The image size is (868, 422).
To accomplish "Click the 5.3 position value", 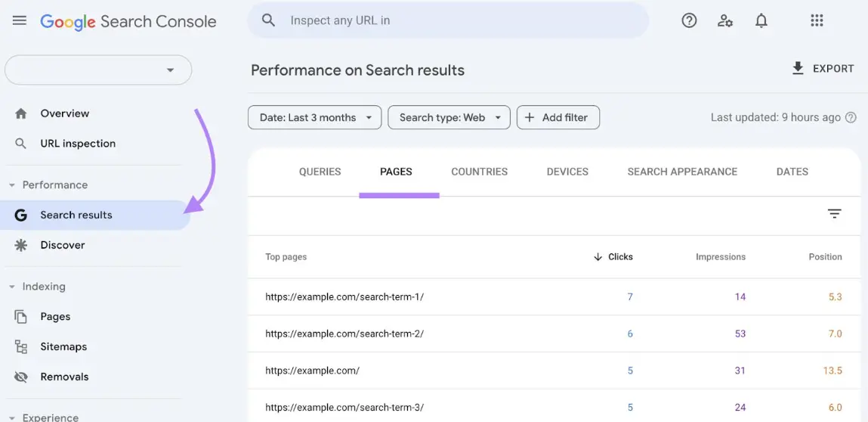I will (836, 296).
